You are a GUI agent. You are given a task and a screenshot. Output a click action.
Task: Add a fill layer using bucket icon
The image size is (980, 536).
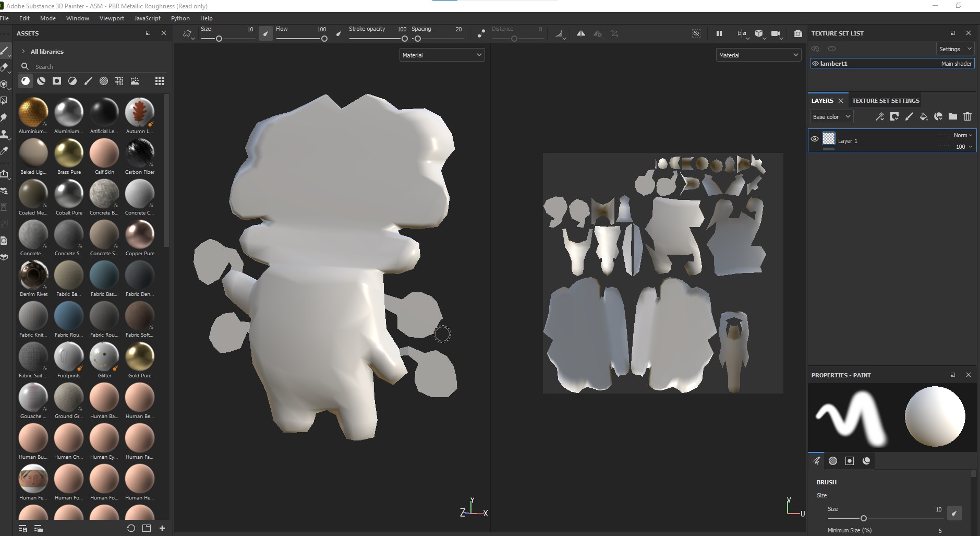[923, 117]
